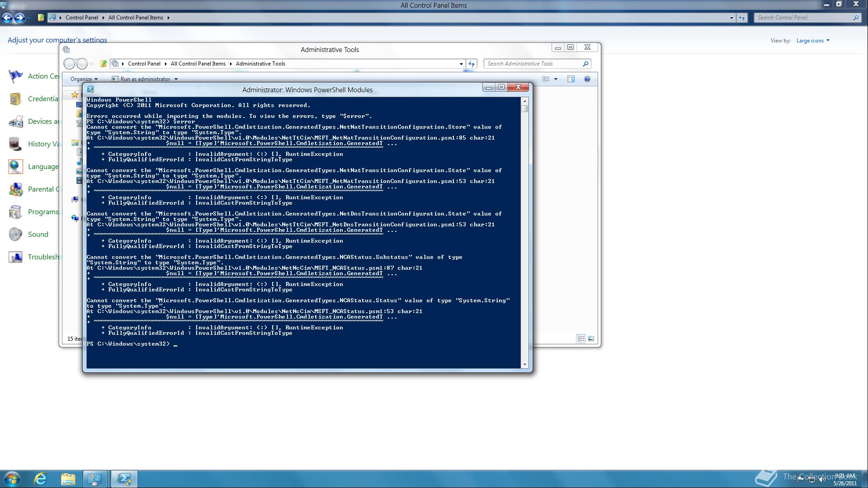Open Language globe icon
Image resolution: width=868 pixels, height=488 pixels.
pos(15,167)
